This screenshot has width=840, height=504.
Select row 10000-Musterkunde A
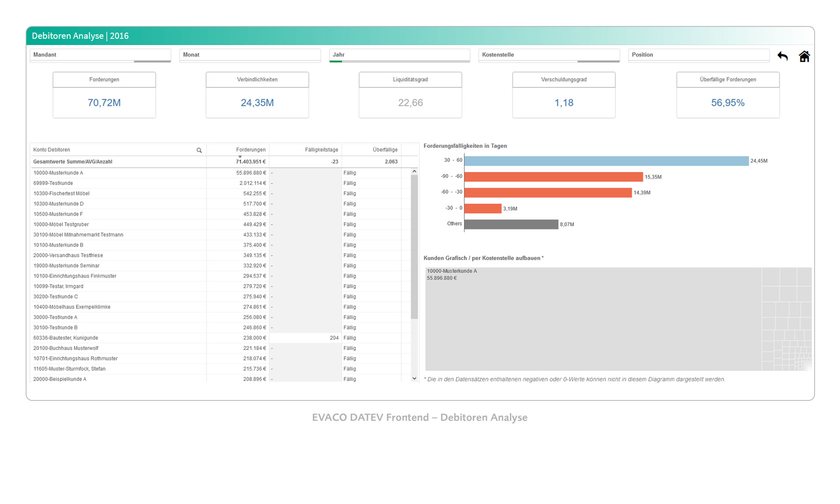[220, 173]
